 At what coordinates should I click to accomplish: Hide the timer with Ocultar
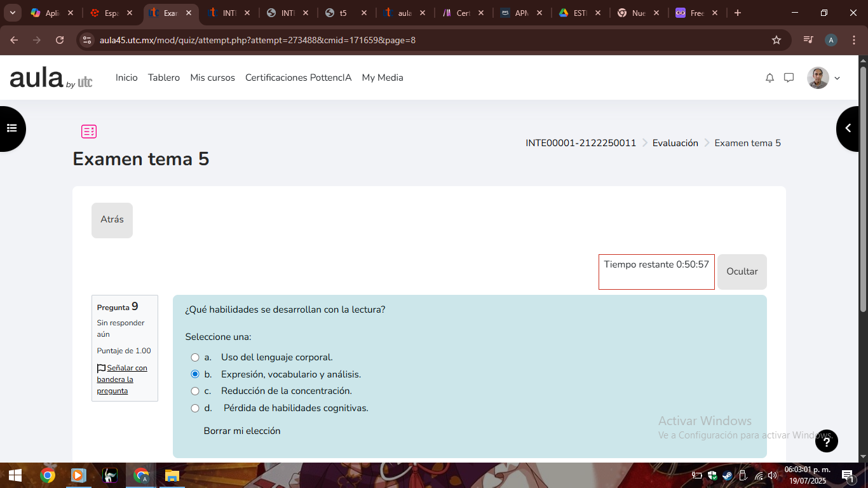pos(742,272)
